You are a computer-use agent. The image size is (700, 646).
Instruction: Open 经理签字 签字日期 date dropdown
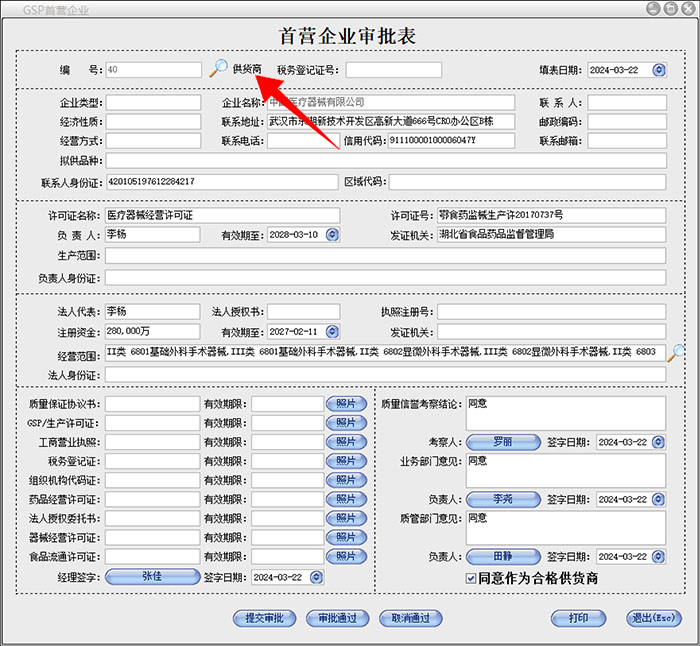pyautogui.click(x=317, y=577)
